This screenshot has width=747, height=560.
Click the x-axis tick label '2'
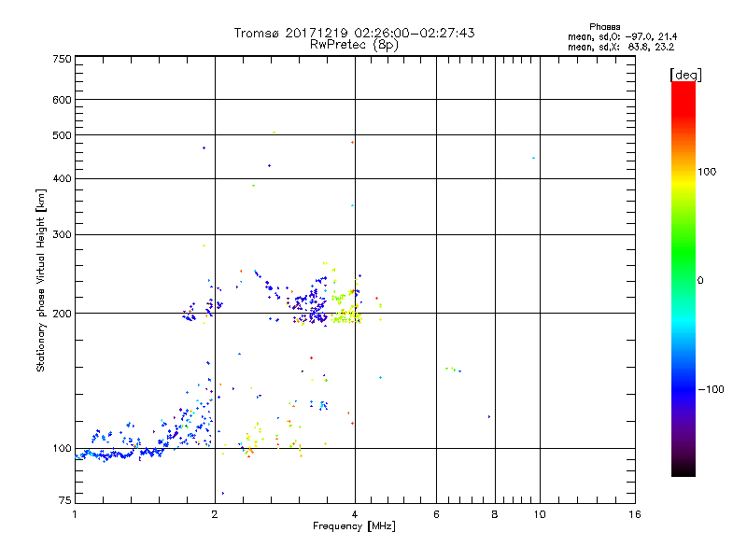coord(215,514)
